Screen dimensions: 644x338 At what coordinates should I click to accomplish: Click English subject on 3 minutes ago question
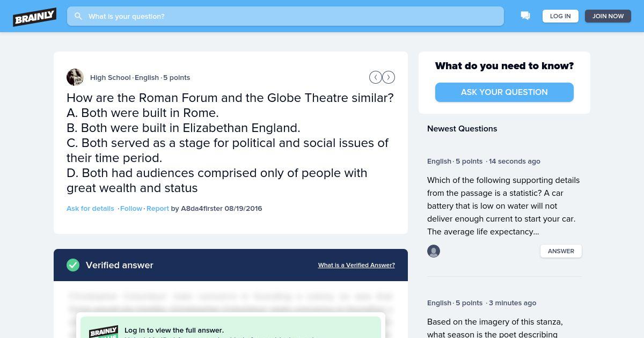point(439,303)
